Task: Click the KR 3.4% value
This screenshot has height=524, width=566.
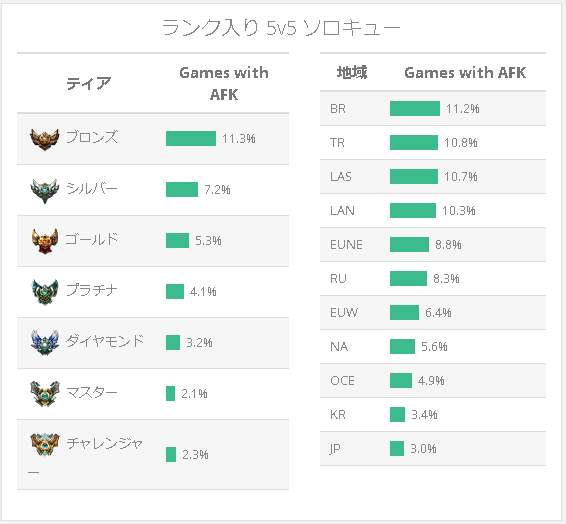Action: [x=424, y=415]
